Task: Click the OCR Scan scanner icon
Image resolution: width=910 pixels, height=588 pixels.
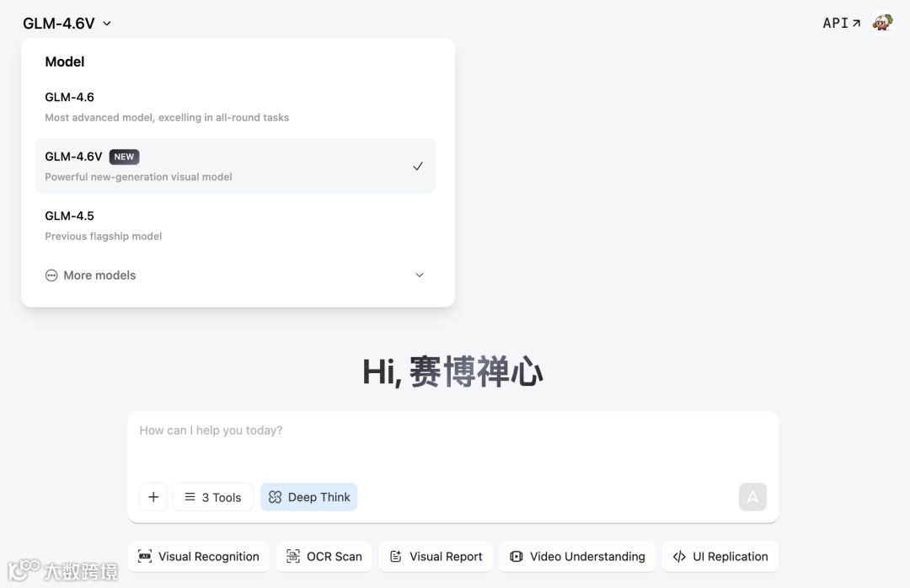Action: click(x=293, y=557)
